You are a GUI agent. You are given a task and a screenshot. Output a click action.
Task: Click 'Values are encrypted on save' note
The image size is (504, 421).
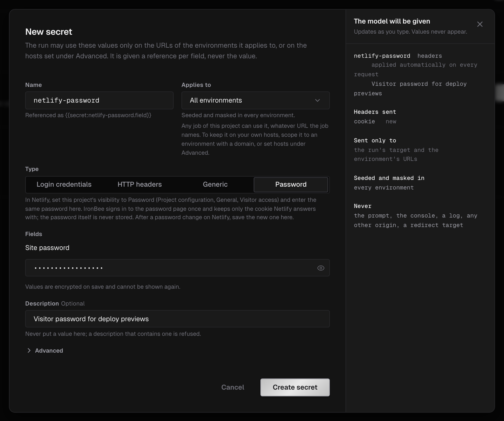tap(103, 287)
